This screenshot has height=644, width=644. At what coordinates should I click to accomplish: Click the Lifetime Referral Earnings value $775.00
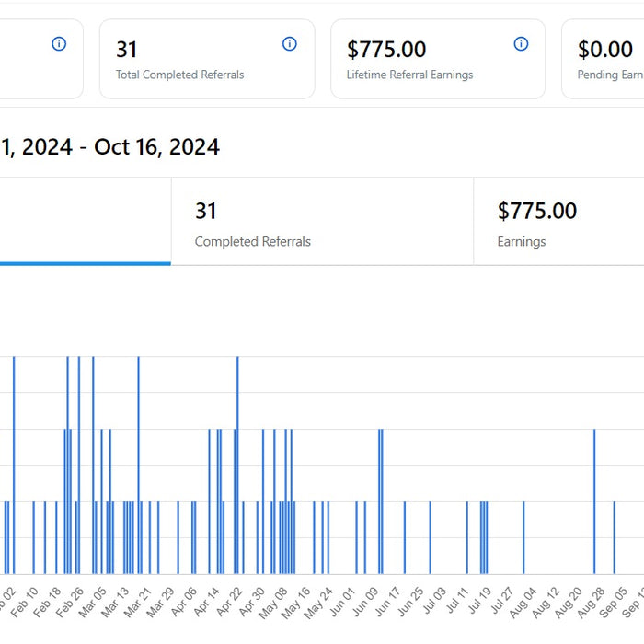[386, 50]
